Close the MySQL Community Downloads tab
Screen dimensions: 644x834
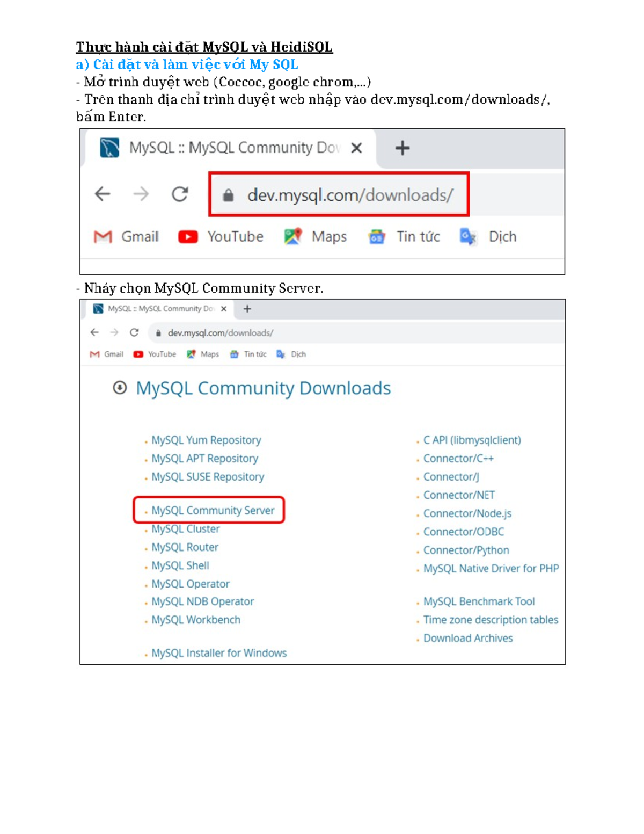(x=357, y=148)
